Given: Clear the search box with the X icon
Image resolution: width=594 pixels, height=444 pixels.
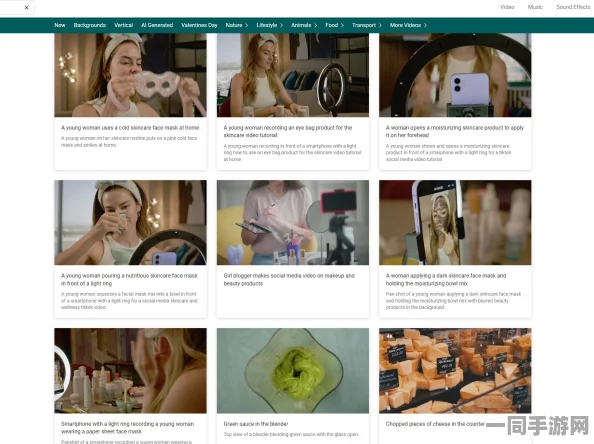Looking at the screenshot, I should pos(27,8).
